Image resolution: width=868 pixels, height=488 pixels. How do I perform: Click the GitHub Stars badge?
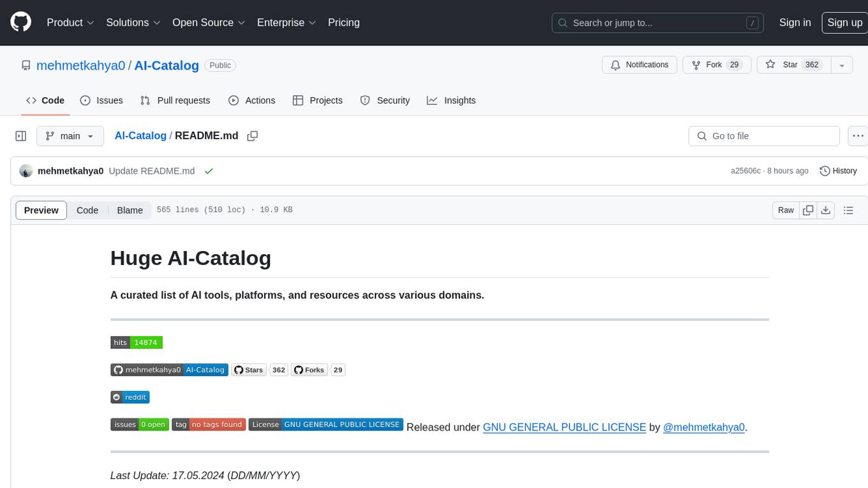(x=248, y=370)
